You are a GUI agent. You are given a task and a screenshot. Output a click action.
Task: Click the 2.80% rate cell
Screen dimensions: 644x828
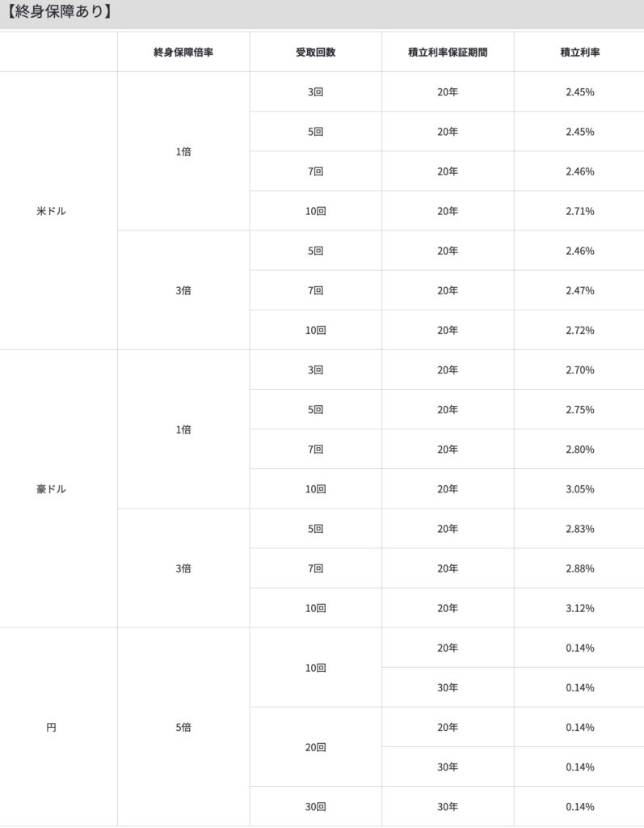click(580, 449)
